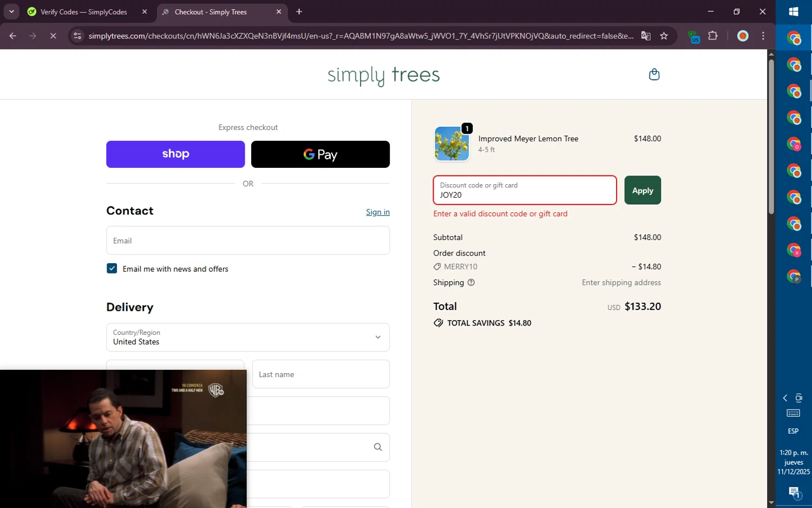Click the picture-in-picture video overlay
Screen dimensions: 812x508
123,439
